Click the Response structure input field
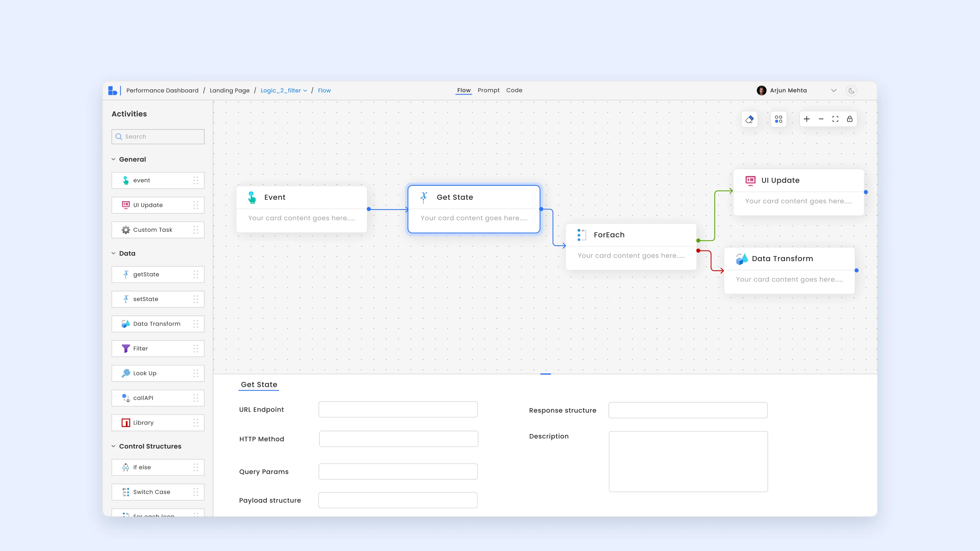Viewport: 980px width, 551px height. [688, 410]
